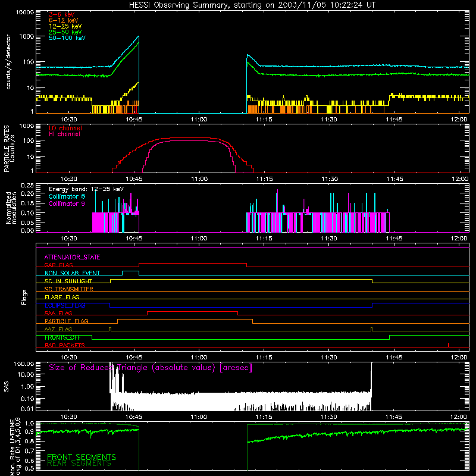Click the REAR SEGMENTS legend label
Screen dimensions: 476x476
(x=79, y=464)
